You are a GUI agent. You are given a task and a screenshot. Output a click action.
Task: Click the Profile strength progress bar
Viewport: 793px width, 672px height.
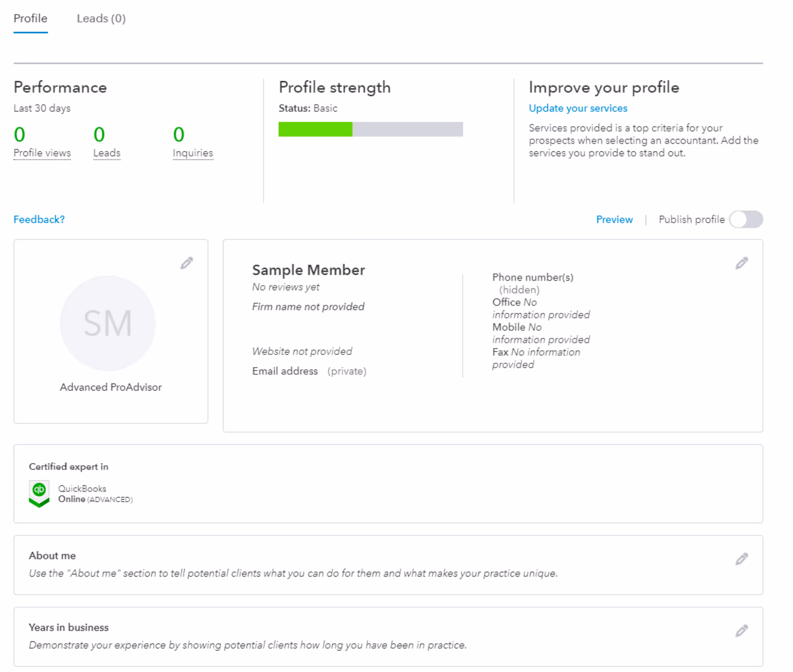[x=371, y=129]
